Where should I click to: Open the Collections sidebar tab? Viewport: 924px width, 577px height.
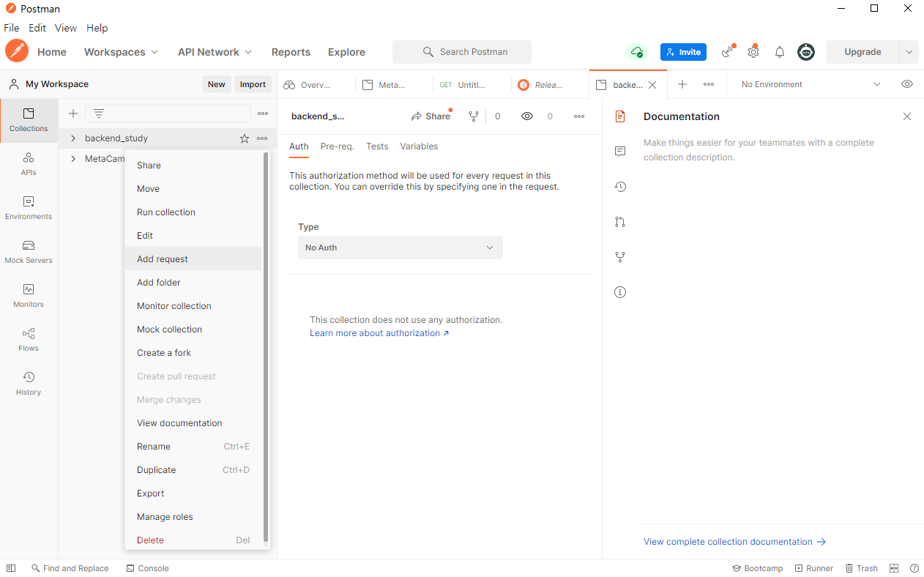coord(29,120)
